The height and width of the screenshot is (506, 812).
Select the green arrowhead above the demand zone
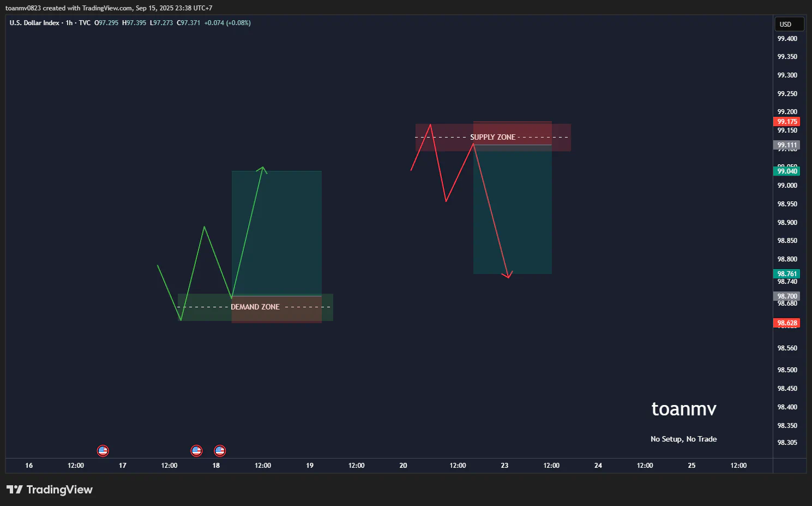coord(263,170)
